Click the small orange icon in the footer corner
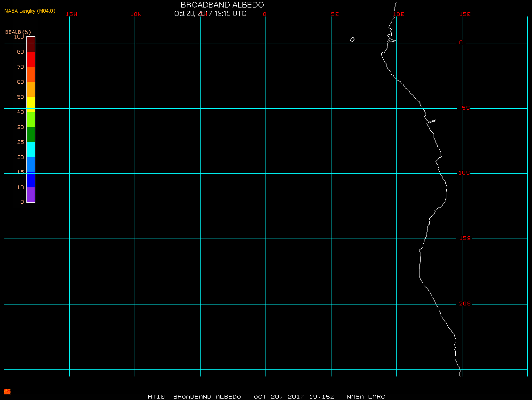The width and height of the screenshot is (532, 400). click(x=7, y=392)
